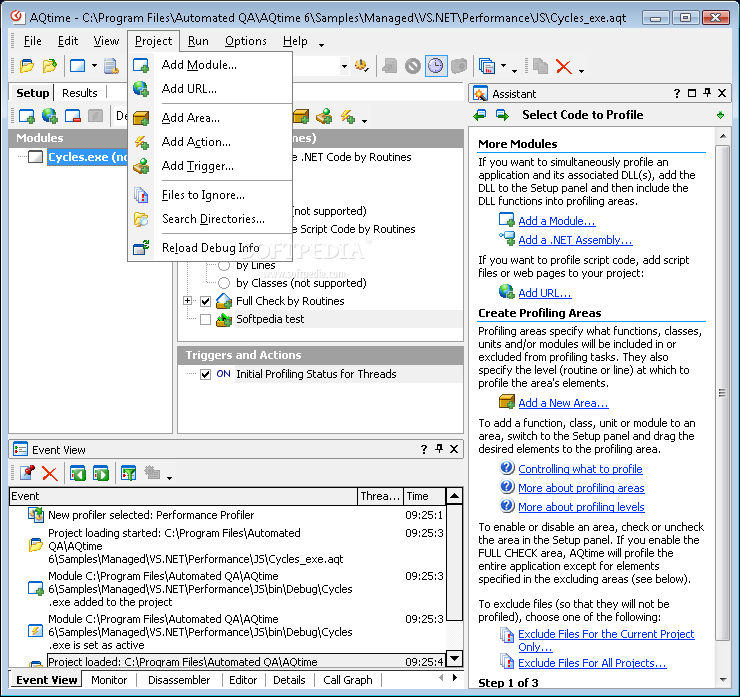Click the Assistant panel vertical scrollbar thumb
Viewport: 740px width, 697px height.
(723, 393)
